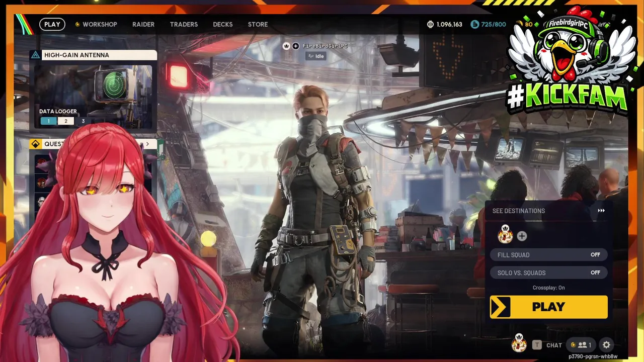
Task: Open the CHAT label
Action: (554, 345)
